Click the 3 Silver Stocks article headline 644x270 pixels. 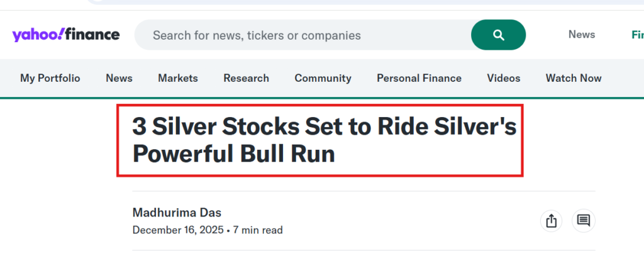click(324, 140)
